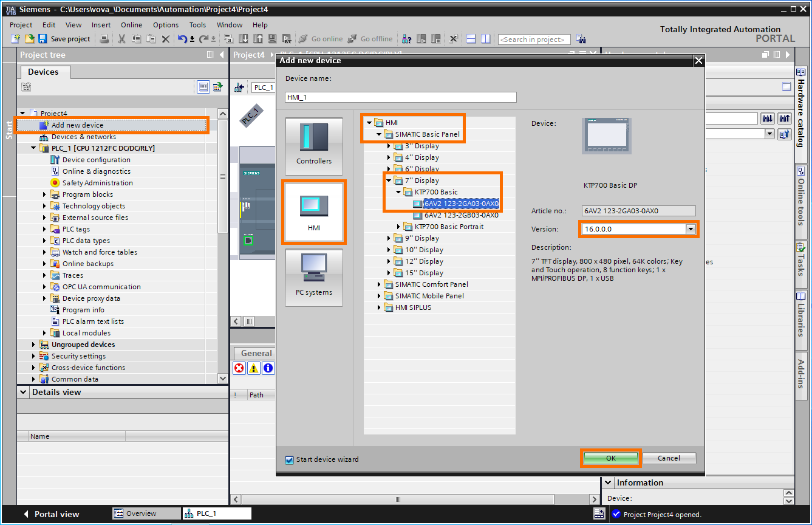The image size is (812, 525).
Task: Expand the 9'' Display folder
Action: (389, 238)
